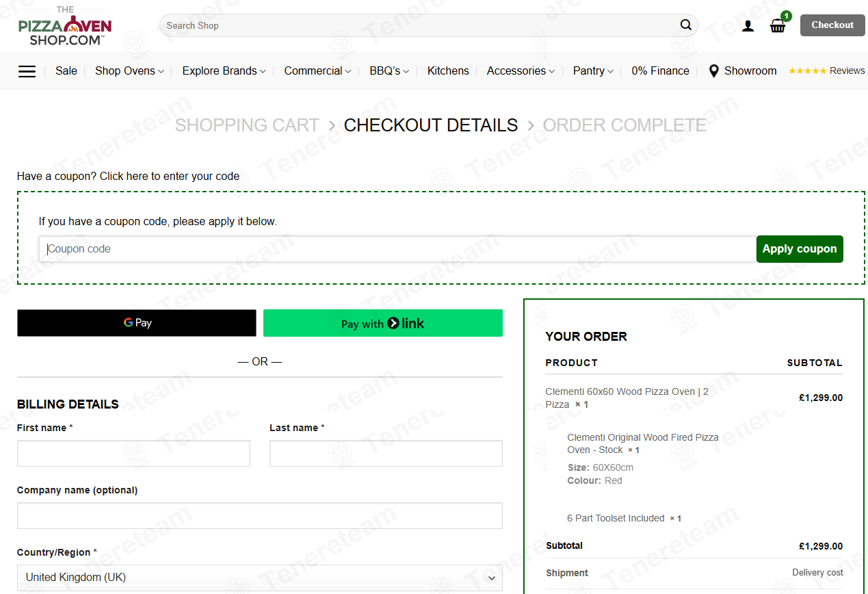Click the Showroom location pin icon
Screen dimensions: 868x594
(713, 71)
